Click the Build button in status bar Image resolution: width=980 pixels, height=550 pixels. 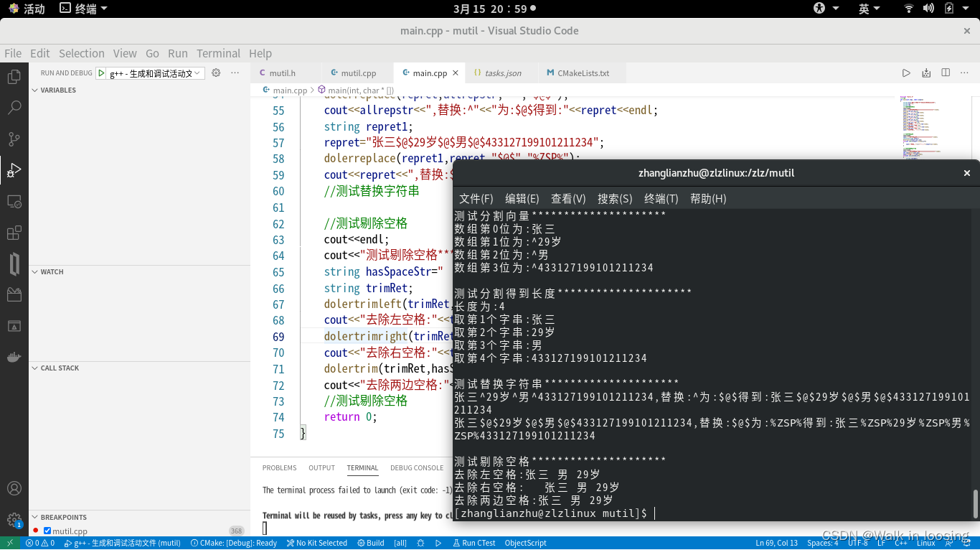(370, 544)
